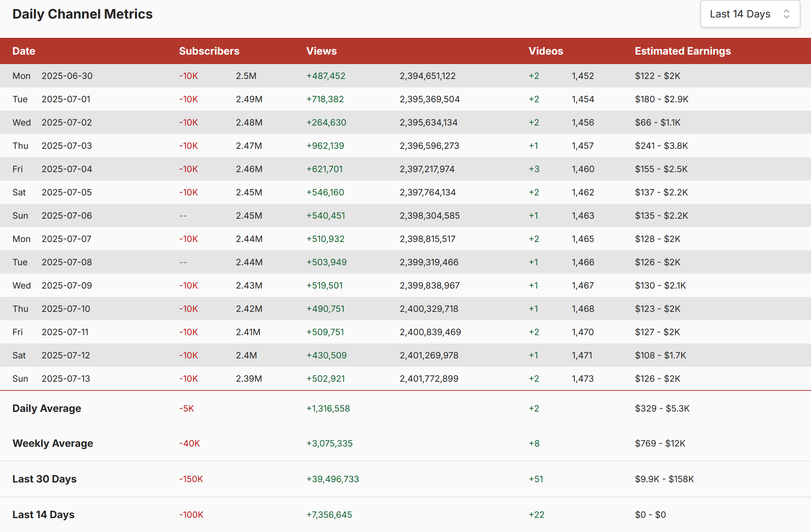Click the Estimated Earnings column header
The width and height of the screenshot is (811, 532).
682,51
